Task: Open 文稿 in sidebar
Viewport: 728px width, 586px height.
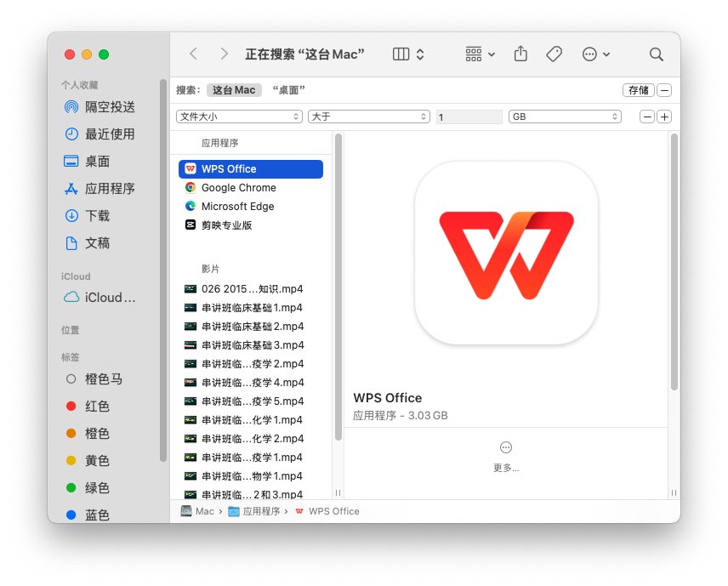Action: [87, 243]
